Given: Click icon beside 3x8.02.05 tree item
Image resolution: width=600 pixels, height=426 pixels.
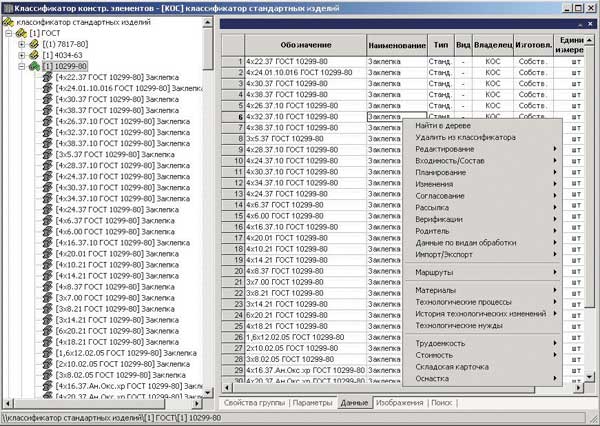Looking at the screenshot, I should pos(47,375).
